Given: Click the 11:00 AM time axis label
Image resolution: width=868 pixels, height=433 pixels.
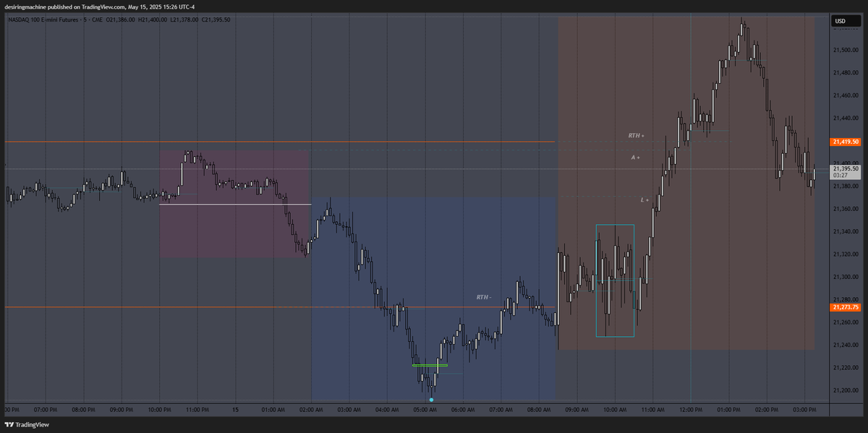Looking at the screenshot, I should [x=653, y=409].
